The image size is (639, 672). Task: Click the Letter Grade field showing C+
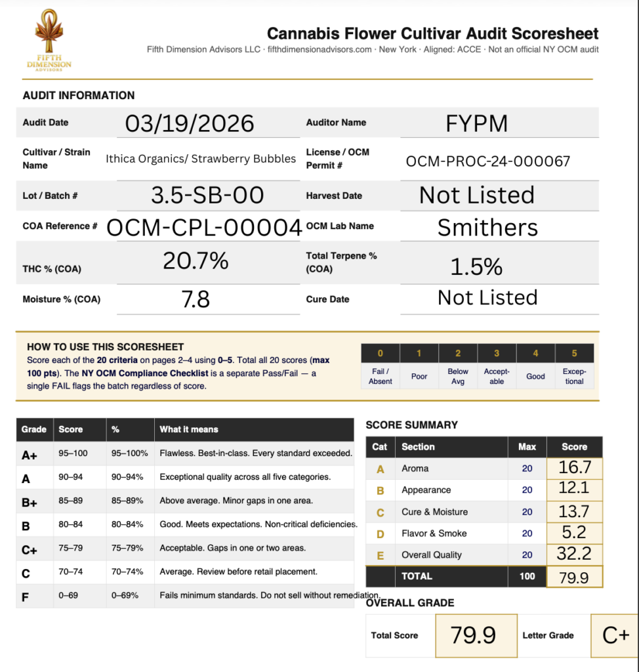(615, 635)
